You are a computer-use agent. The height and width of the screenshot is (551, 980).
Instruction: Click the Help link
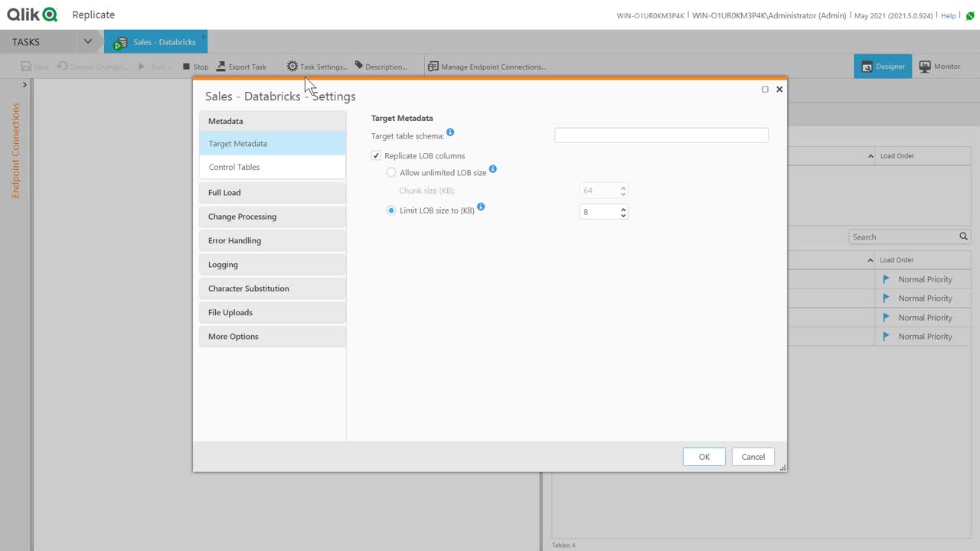click(x=948, y=15)
